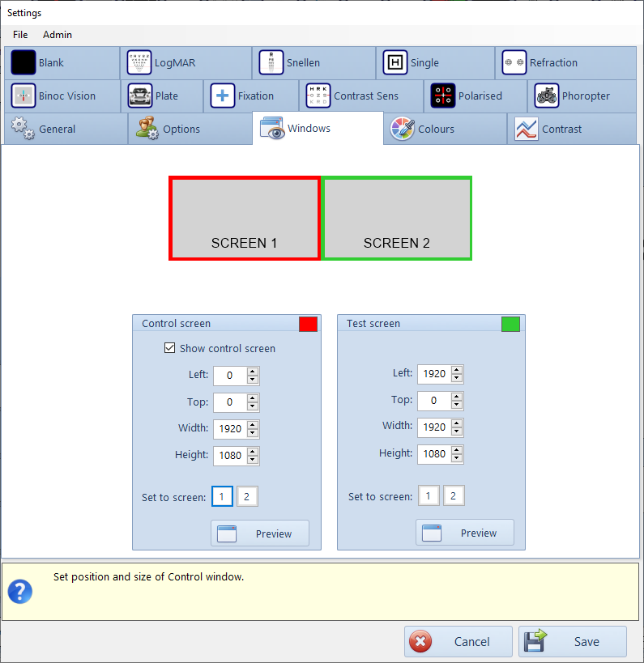This screenshot has height=663, width=644.
Task: Open the Colours palette icon tab
Action: (x=403, y=129)
